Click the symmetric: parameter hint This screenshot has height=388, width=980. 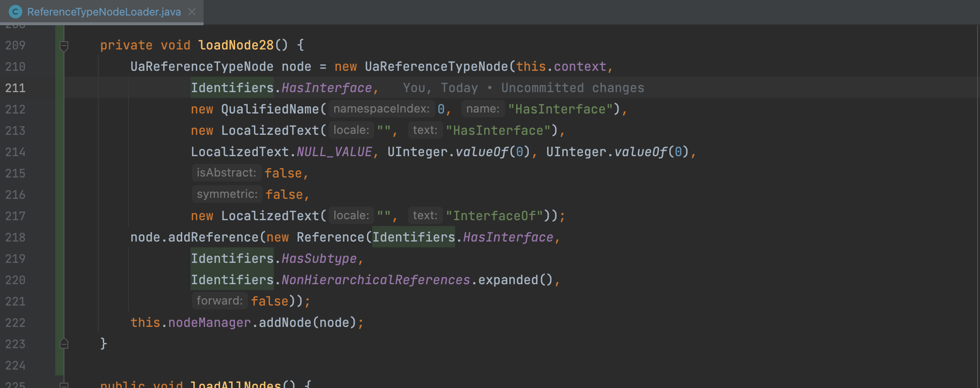click(227, 194)
